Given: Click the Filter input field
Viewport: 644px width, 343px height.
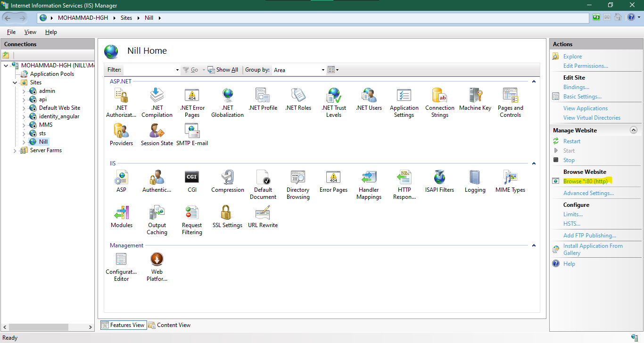Looking at the screenshot, I should [x=149, y=70].
